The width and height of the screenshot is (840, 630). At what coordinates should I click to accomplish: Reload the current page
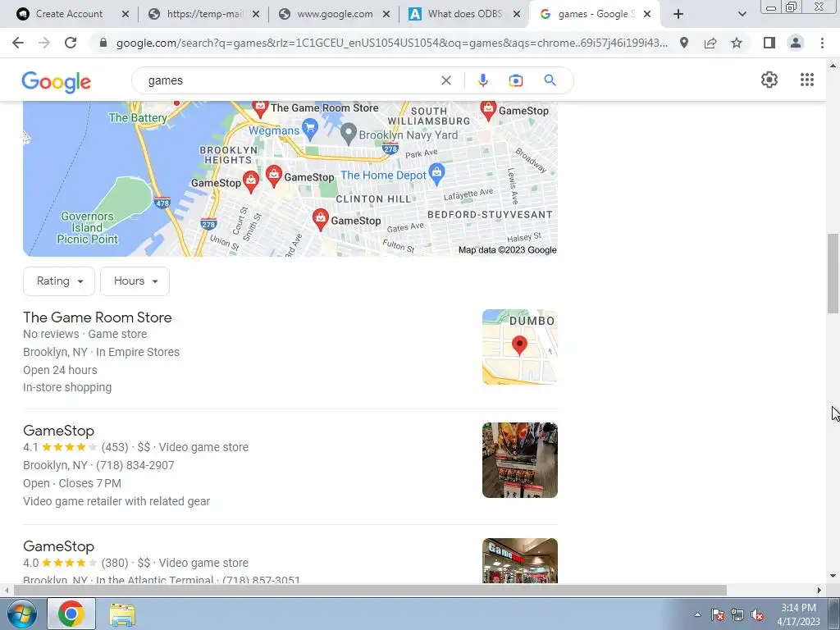(x=71, y=43)
